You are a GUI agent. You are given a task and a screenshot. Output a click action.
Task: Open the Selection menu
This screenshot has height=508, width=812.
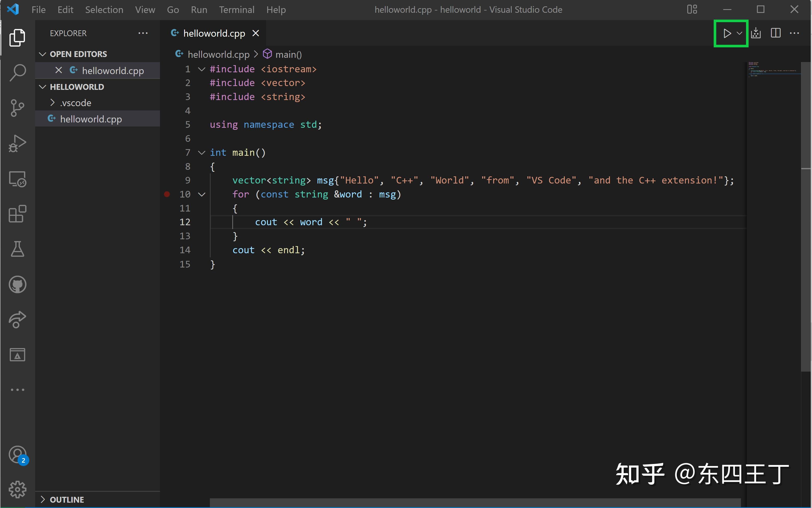tap(104, 10)
